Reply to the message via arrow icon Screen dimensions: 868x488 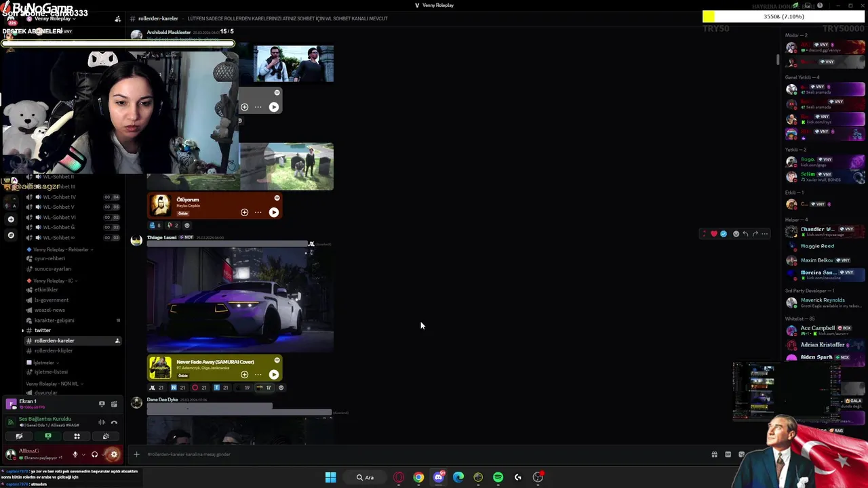746,234
